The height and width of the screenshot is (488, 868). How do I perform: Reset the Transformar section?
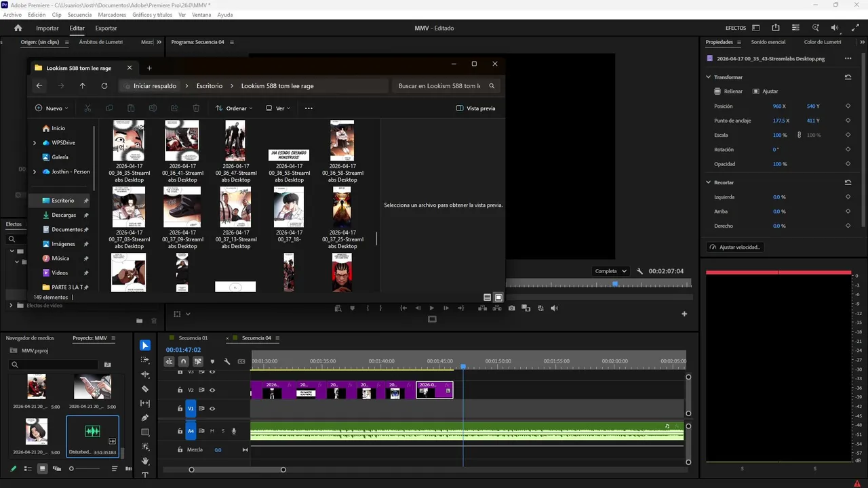coord(848,77)
